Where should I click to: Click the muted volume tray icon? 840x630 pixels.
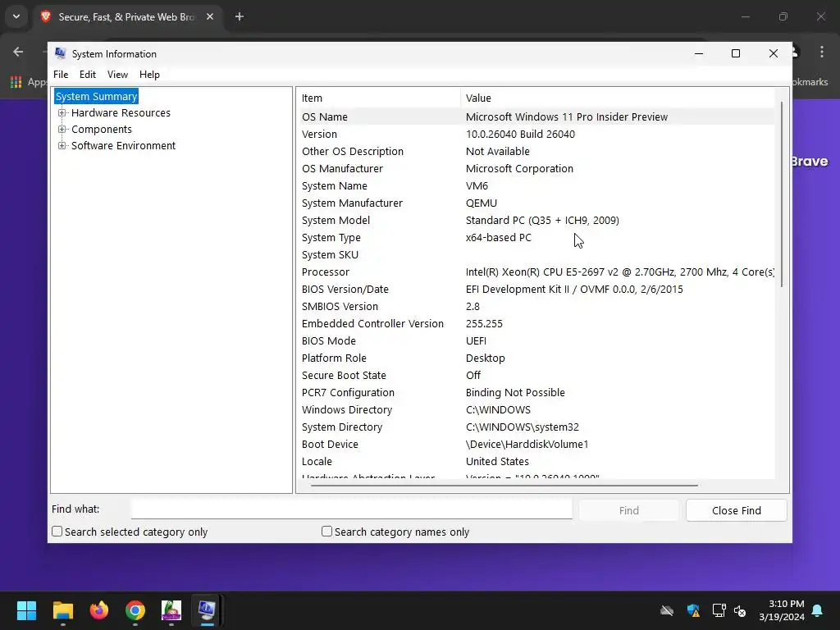740,610
